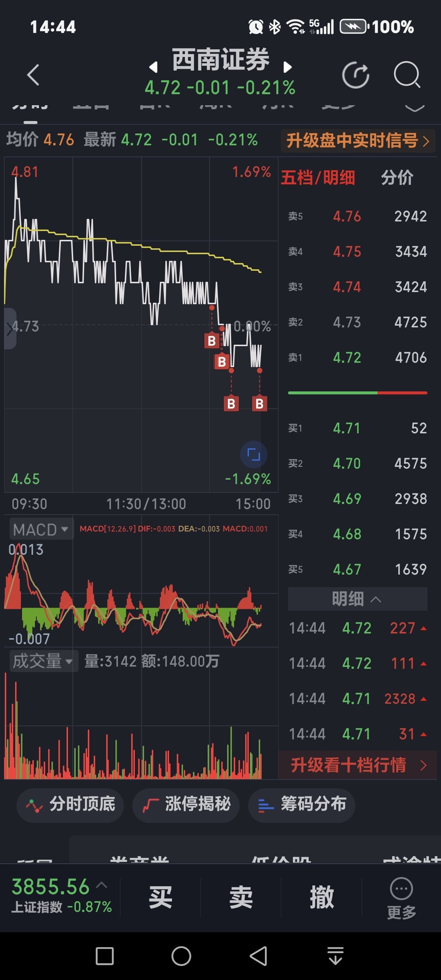
Task: Tap the 分时顶底 chip's zigzag icon
Action: coord(34,805)
